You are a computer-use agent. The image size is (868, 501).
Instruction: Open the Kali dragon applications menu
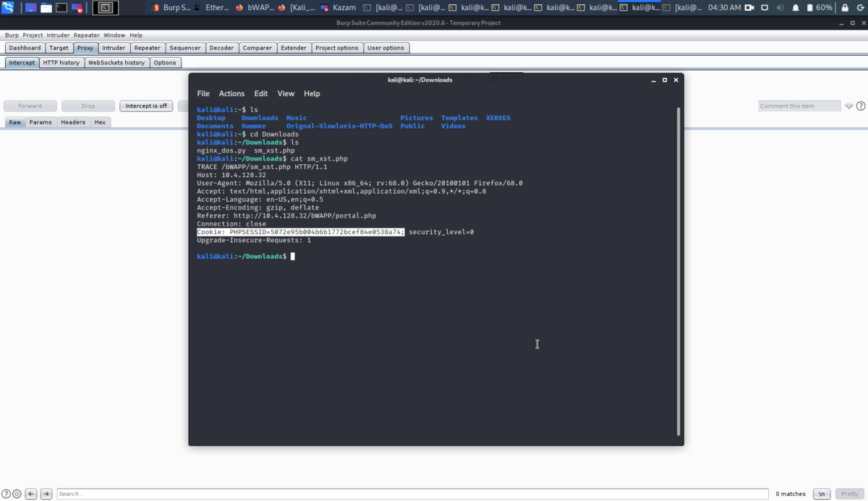pos(8,8)
